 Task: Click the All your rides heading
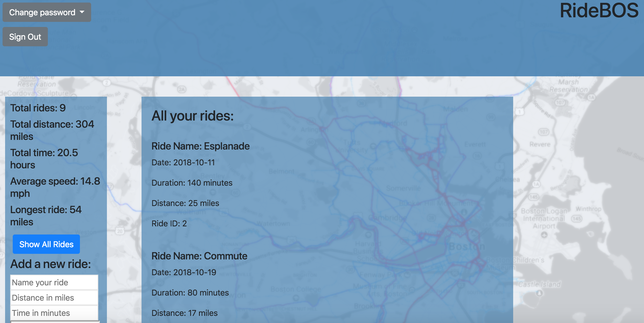192,116
